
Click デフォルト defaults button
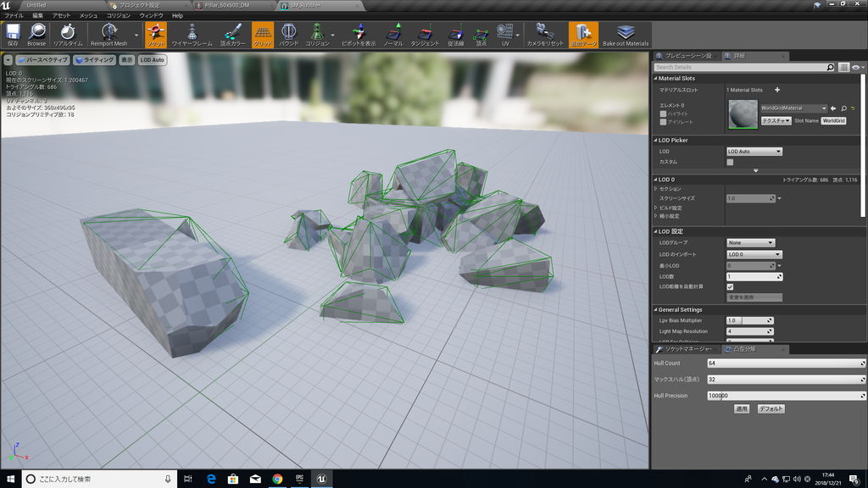771,409
